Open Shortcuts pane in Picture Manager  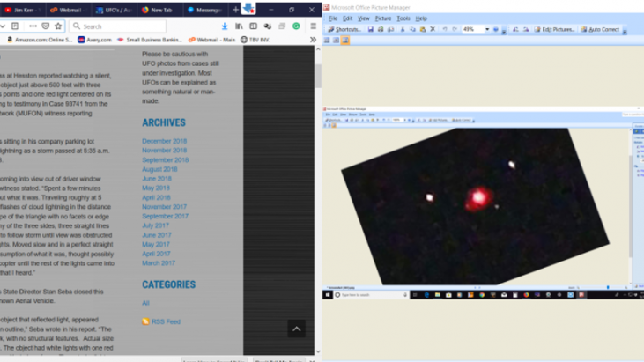tap(344, 29)
